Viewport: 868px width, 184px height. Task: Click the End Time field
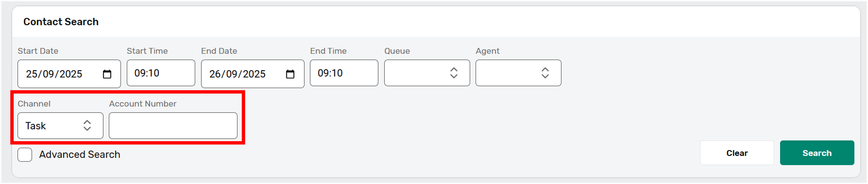[x=344, y=73]
